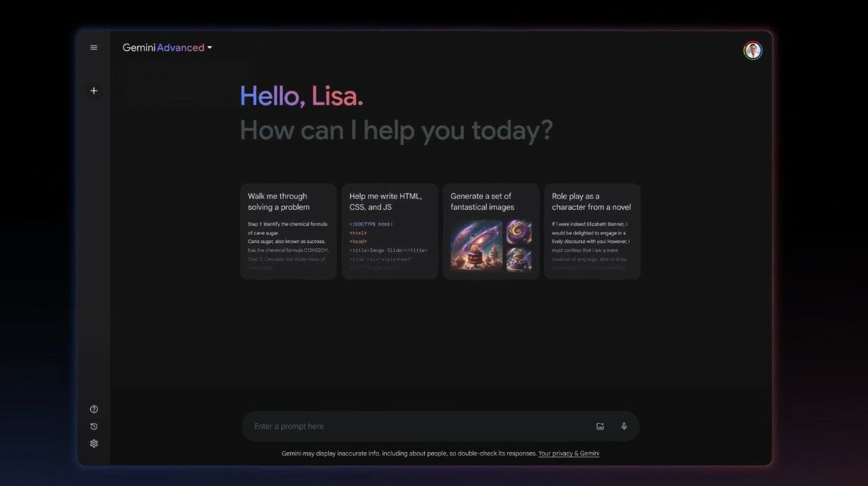Activate voice input with the microphone icon

pos(623,426)
